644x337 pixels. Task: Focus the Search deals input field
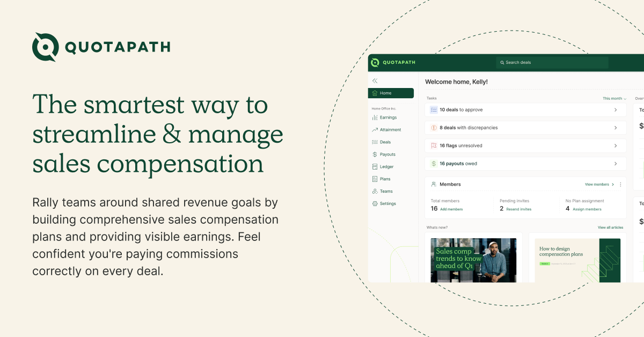552,62
